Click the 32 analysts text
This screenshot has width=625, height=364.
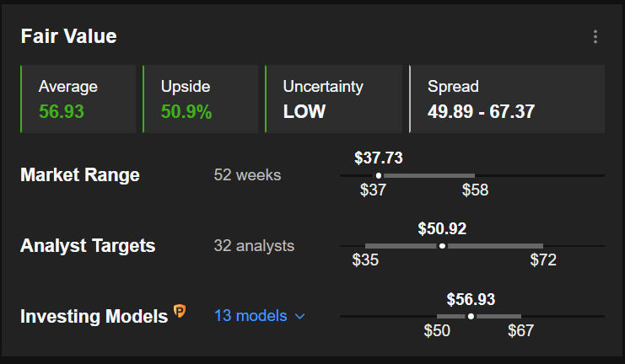(254, 246)
